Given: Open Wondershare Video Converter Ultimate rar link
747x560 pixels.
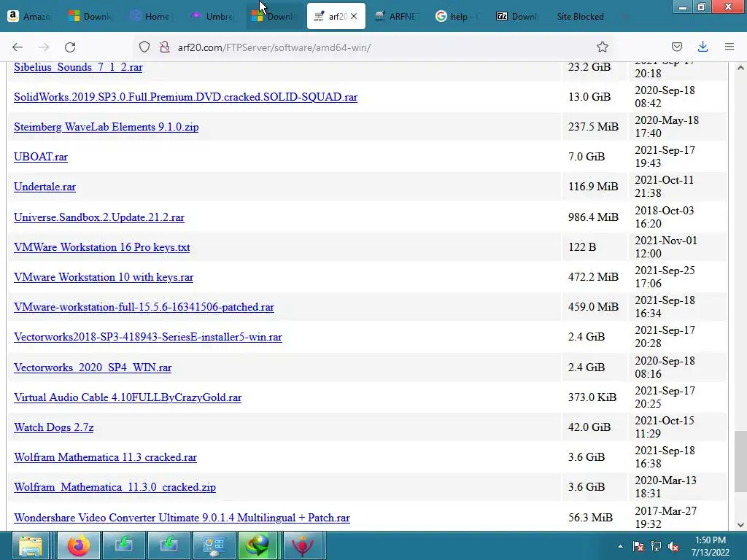Looking at the screenshot, I should click(182, 518).
